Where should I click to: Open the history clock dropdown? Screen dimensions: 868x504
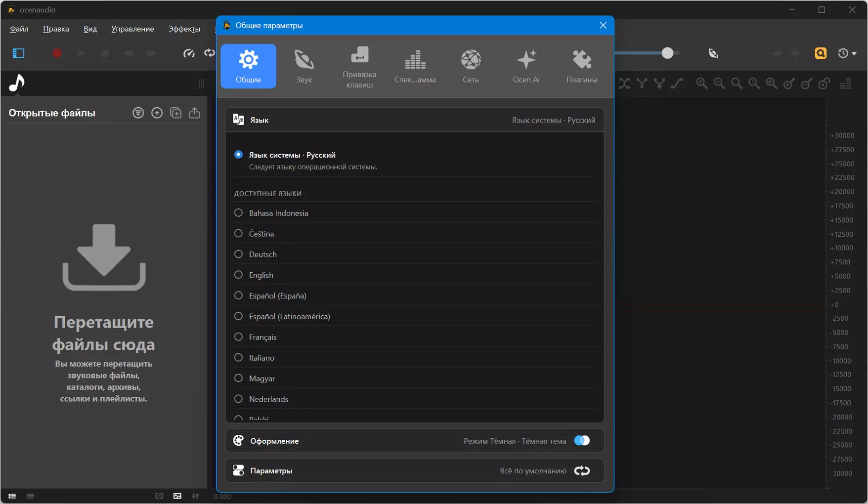(x=847, y=53)
